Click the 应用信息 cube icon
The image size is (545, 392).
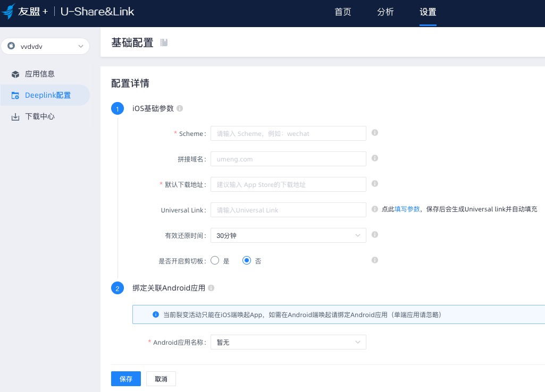pyautogui.click(x=15, y=74)
